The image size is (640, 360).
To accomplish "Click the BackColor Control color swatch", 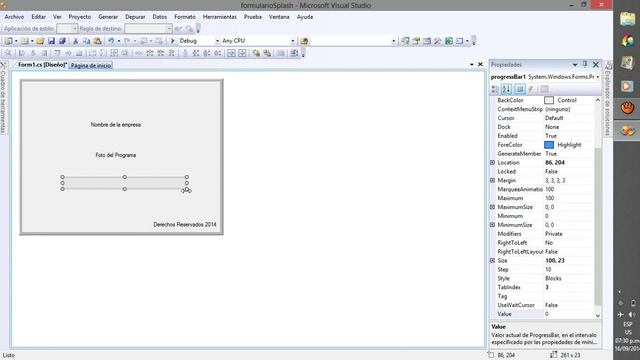I will tap(549, 100).
